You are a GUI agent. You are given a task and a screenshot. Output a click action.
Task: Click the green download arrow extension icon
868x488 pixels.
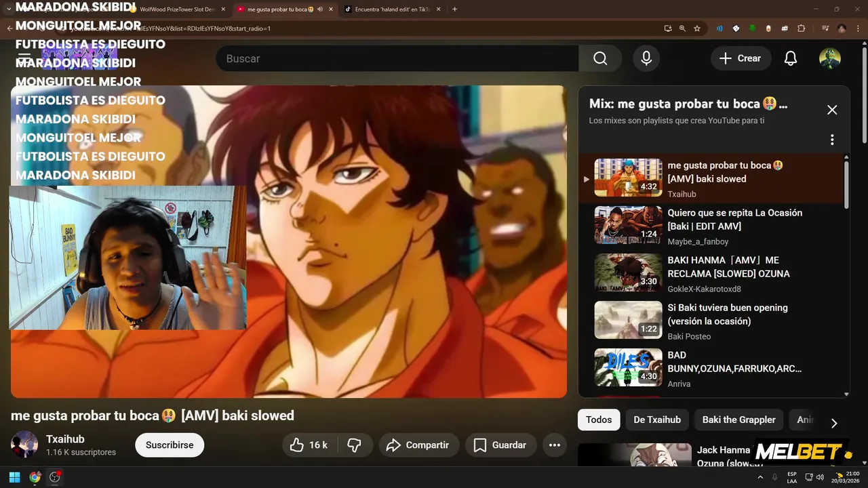[752, 28]
